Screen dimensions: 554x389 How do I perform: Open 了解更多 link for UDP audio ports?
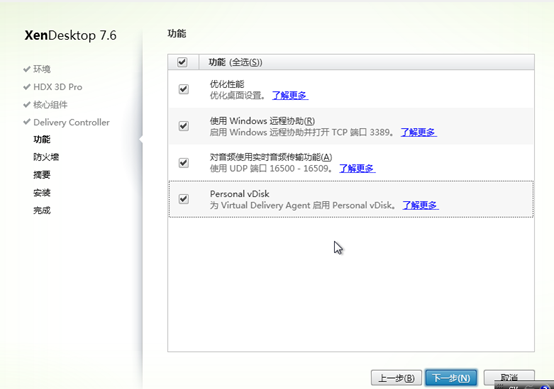point(357,169)
